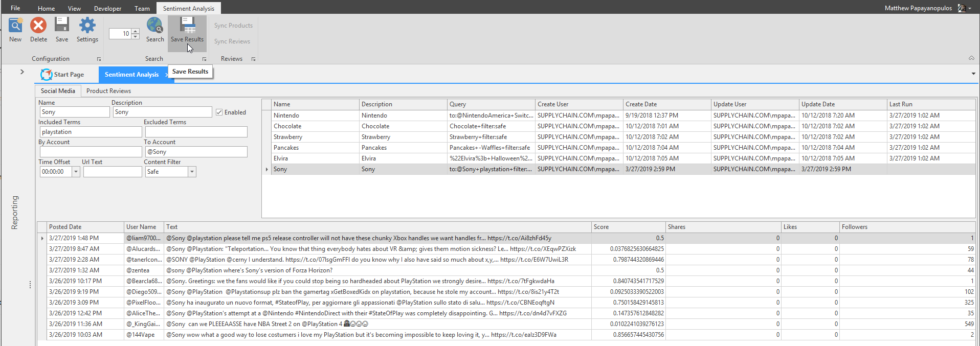Screen dimensions: 980x346
Task: Click the Included Terms field with playstation
Action: tap(91, 132)
